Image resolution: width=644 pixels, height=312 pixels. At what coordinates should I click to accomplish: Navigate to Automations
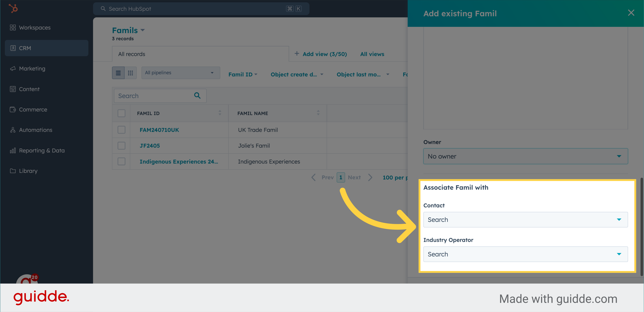coord(35,130)
